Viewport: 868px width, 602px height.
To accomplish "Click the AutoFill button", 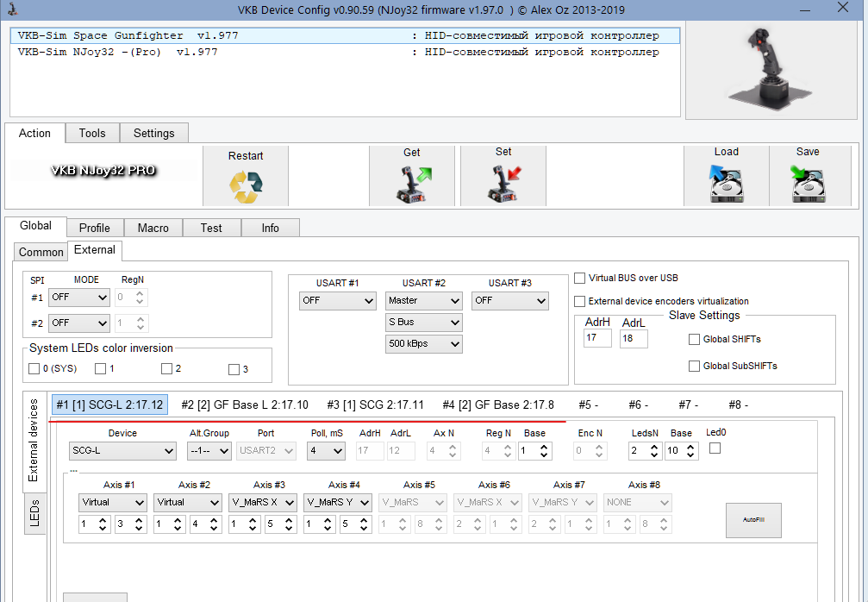I will click(x=753, y=520).
